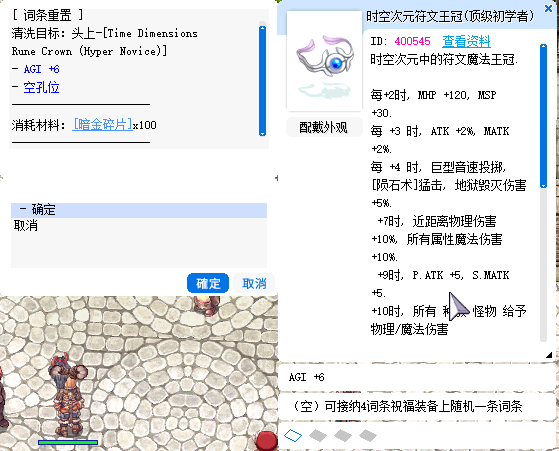Screen dimensions: 559x451
Task: Select the first blue-outlined slot diamond
Action: 293,435
